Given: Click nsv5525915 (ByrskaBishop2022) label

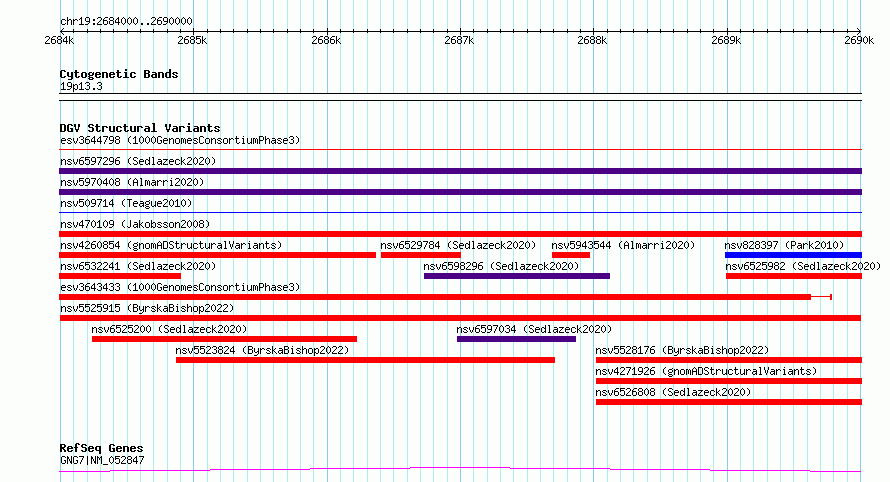Looking at the screenshot, I should pos(147,308).
